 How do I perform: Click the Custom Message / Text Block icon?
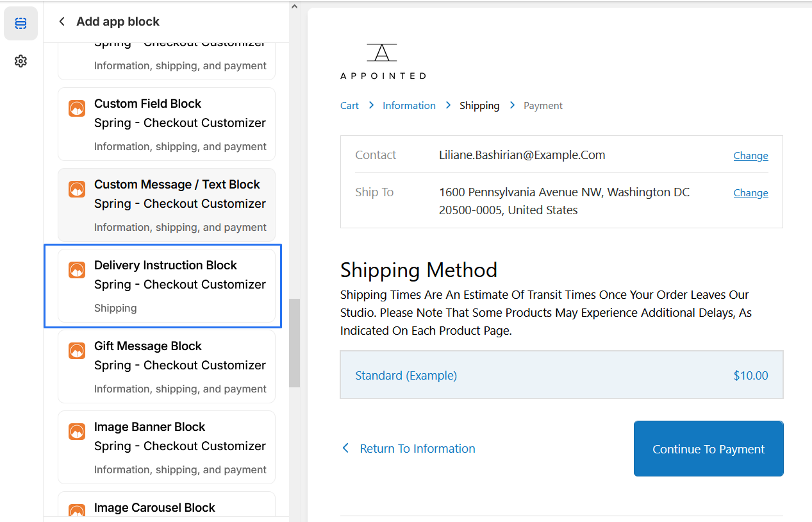click(x=77, y=190)
